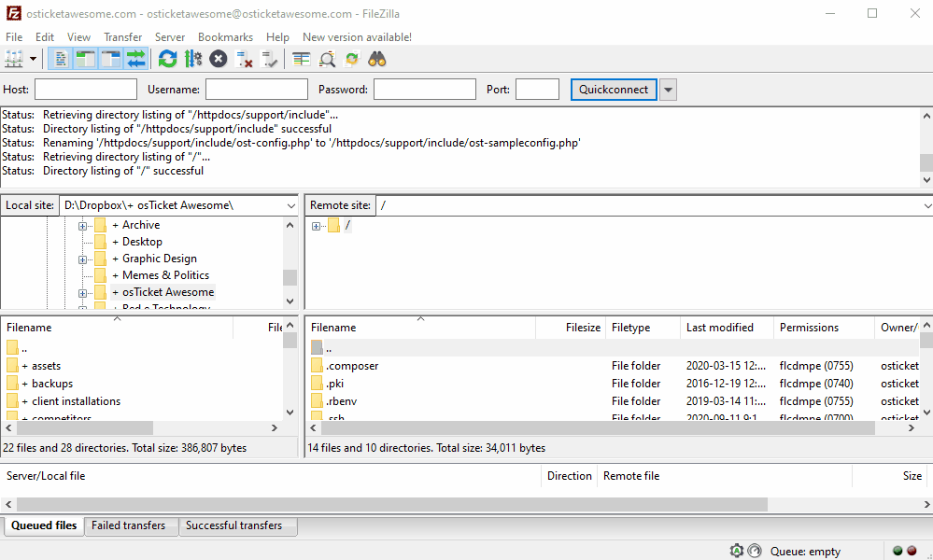Click the Quickconnect button
This screenshot has width=933, height=560.
[x=614, y=90]
